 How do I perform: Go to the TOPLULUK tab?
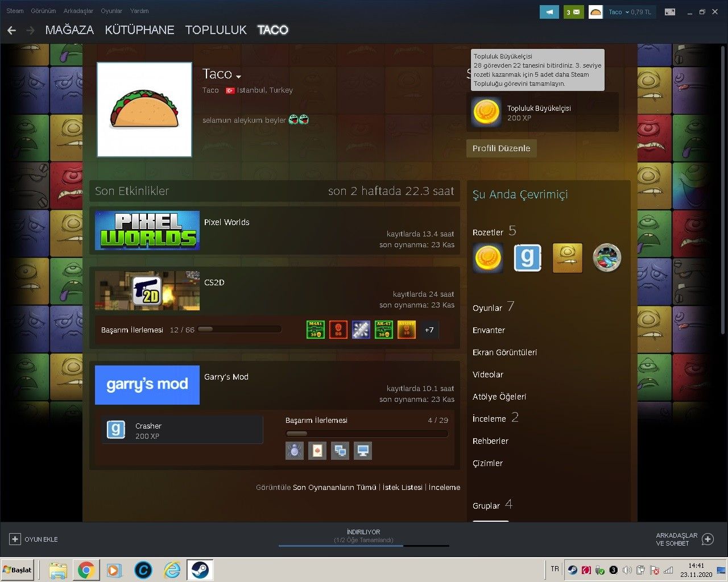pos(216,30)
